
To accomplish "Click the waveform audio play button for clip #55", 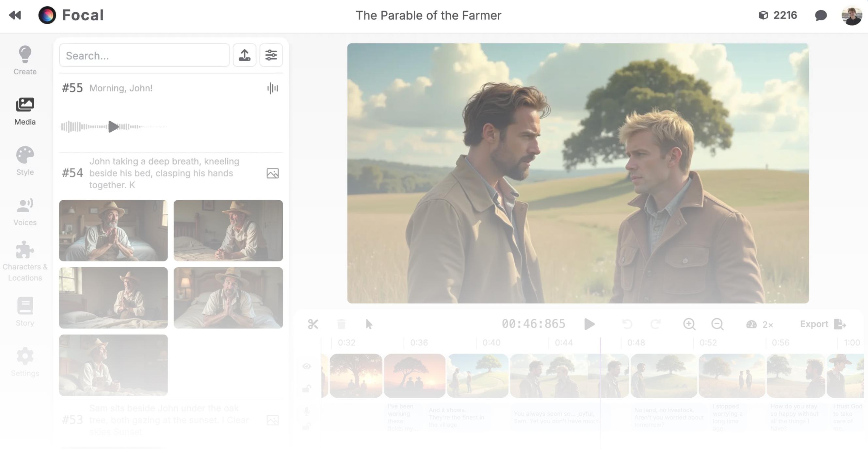I will (x=113, y=126).
